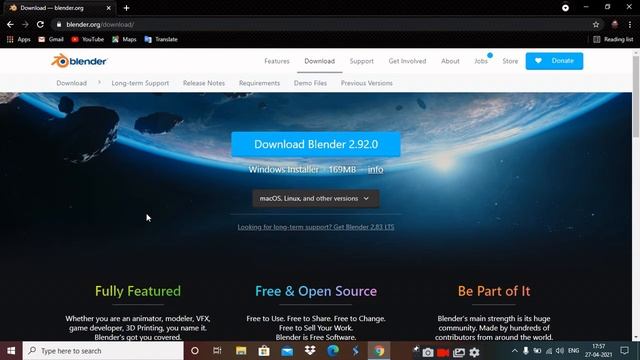The height and width of the screenshot is (360, 640).
Task: Click the info link under download
Action: click(x=376, y=169)
